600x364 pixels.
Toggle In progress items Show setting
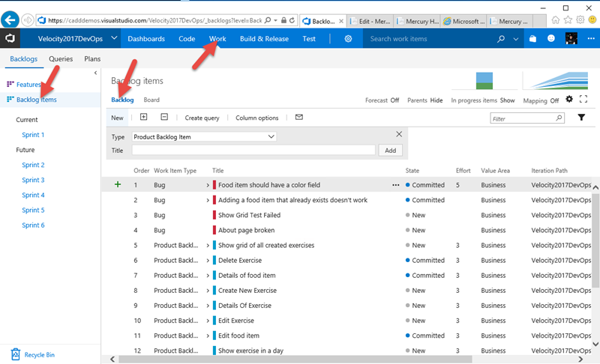tap(482, 100)
